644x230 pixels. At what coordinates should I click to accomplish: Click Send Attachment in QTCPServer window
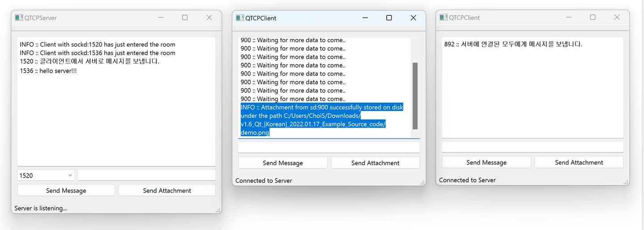click(167, 191)
